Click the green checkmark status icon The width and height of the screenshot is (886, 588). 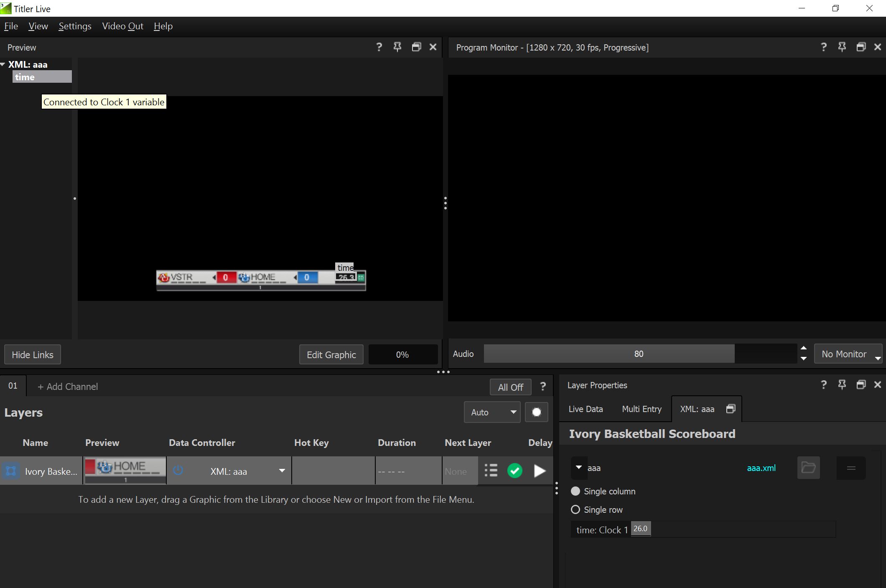(x=514, y=471)
